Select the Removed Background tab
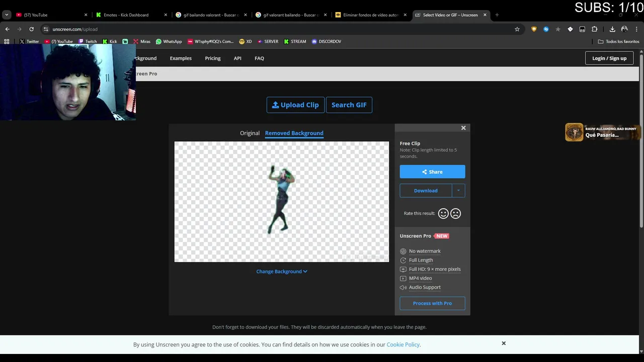This screenshot has height=362, width=644. (294, 133)
